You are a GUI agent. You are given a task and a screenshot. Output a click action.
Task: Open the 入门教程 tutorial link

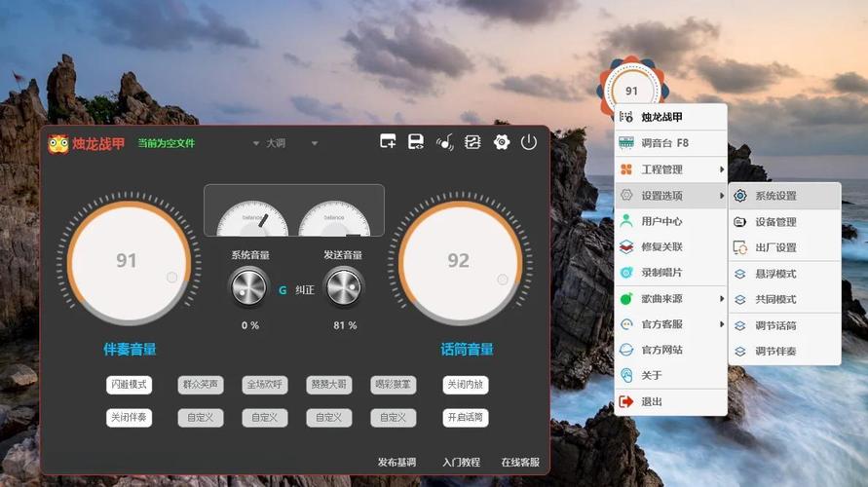click(461, 462)
